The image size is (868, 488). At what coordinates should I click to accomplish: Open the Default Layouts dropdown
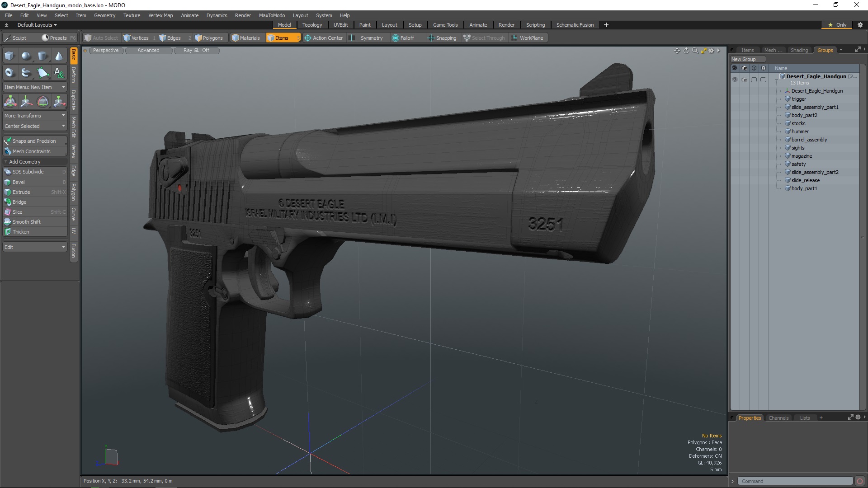[x=37, y=25]
